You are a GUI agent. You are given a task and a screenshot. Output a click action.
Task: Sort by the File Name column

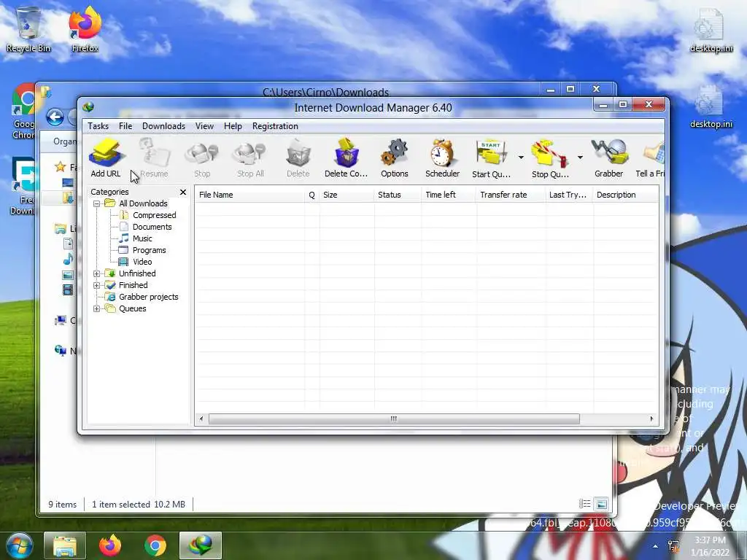249,195
